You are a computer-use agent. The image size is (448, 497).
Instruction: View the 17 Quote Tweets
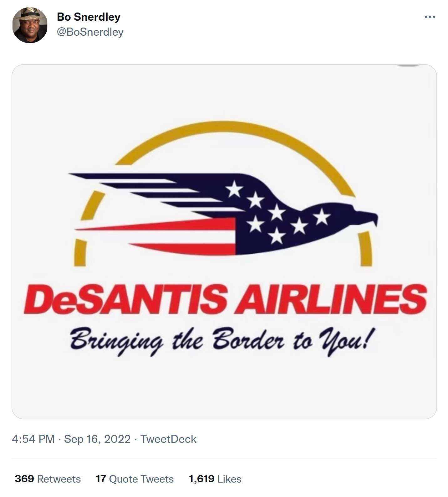pyautogui.click(x=135, y=479)
